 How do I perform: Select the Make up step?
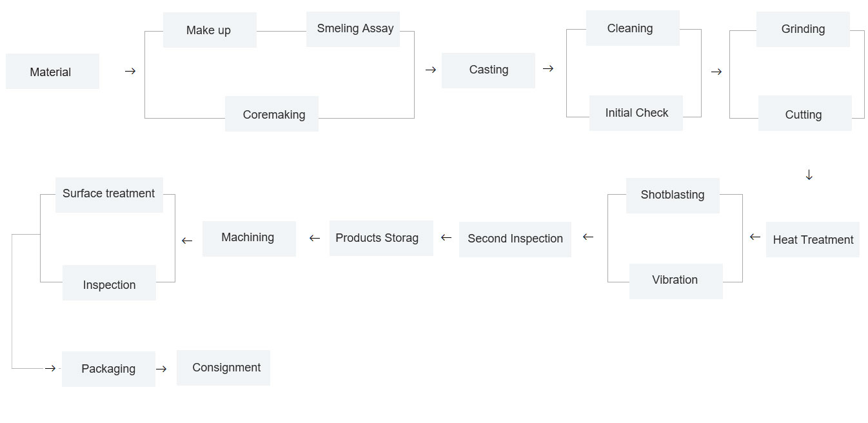(210, 30)
